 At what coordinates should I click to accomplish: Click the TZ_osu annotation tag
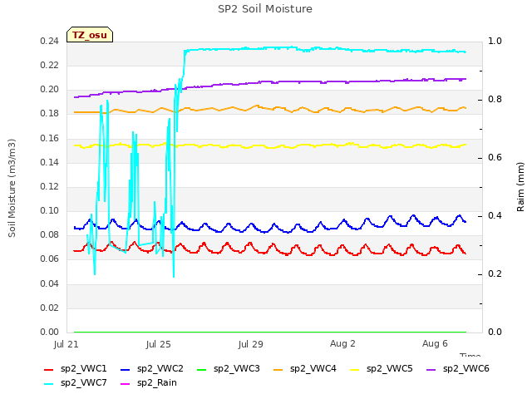[x=90, y=35]
